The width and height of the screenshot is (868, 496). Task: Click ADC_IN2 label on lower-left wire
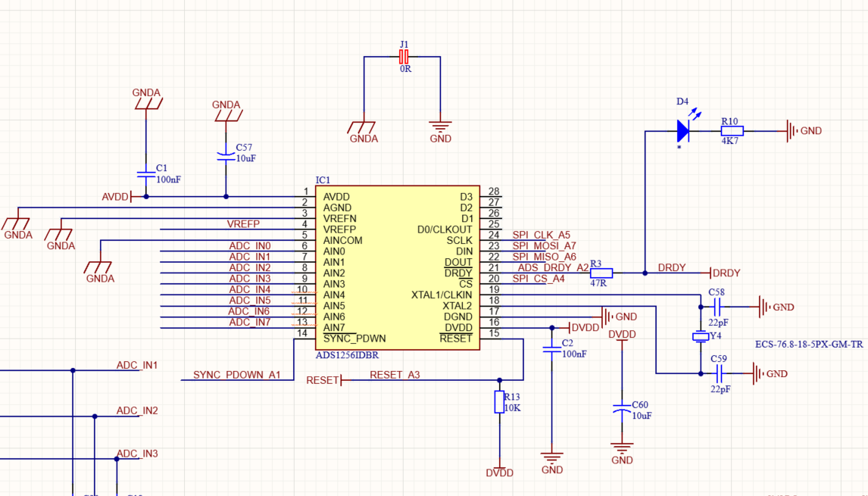[137, 410]
